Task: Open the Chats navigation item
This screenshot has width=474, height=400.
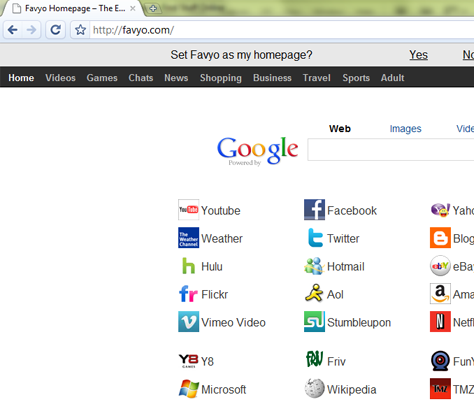Action: [141, 78]
